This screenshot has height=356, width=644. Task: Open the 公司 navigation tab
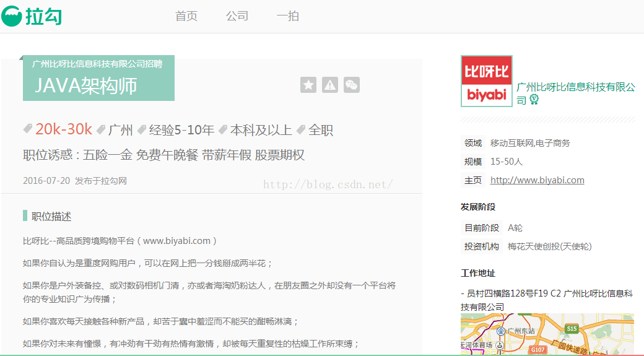[x=237, y=16]
